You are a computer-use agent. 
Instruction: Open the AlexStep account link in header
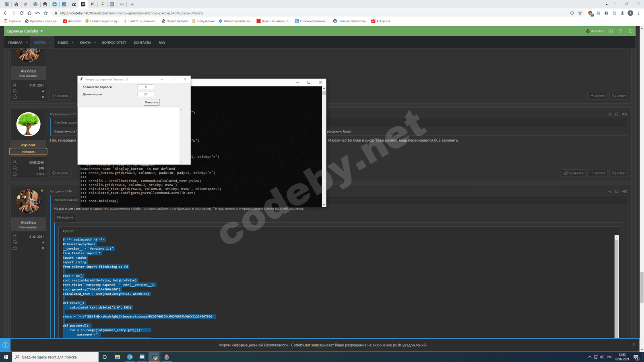click(595, 31)
